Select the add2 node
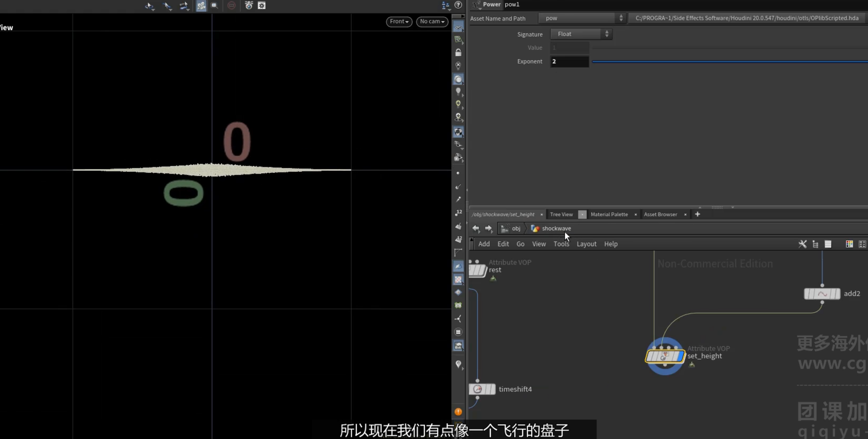The width and height of the screenshot is (868, 439). [x=822, y=294]
